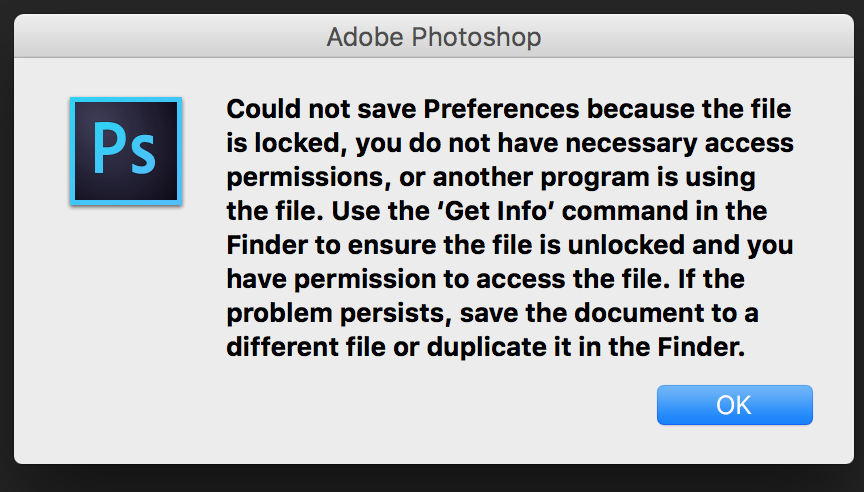This screenshot has height=492, width=864.
Task: Click 'duplicate it in the Finder' text
Action: coord(586,347)
